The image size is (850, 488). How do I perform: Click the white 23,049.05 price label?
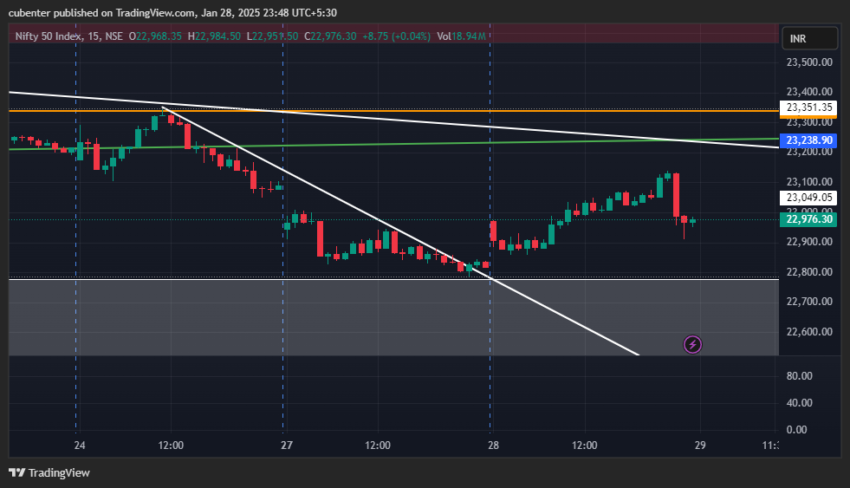(x=809, y=198)
